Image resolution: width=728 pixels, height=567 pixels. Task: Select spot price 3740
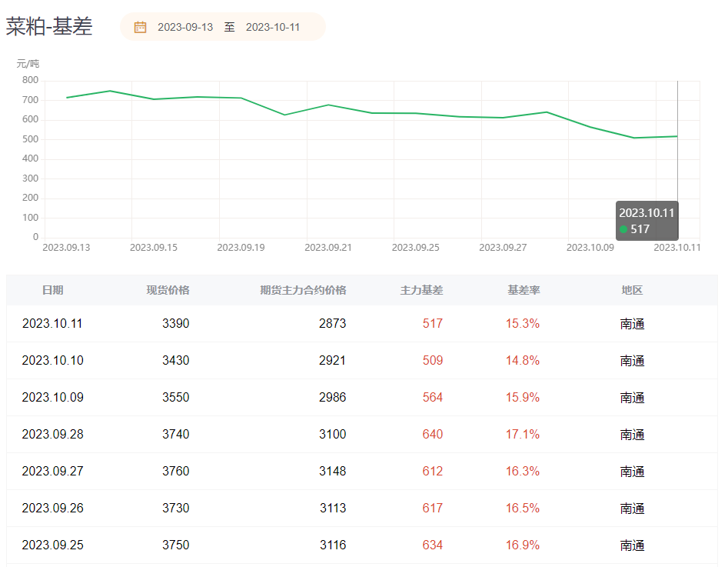point(175,434)
